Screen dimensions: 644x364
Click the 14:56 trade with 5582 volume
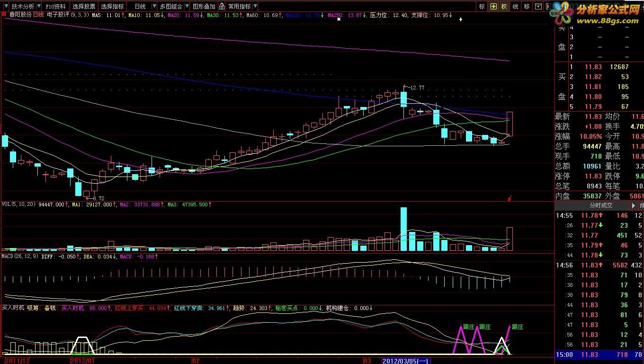(599, 265)
